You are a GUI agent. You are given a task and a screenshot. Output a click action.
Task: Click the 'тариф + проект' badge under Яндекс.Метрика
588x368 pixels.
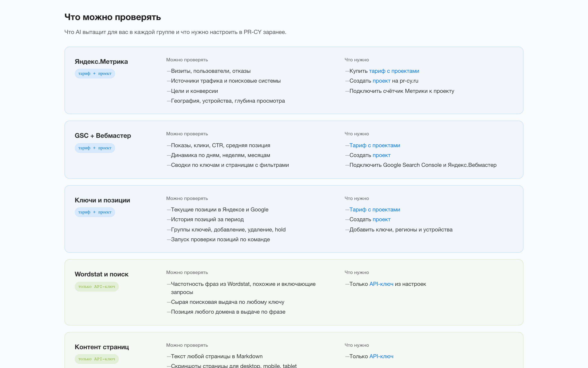(95, 74)
